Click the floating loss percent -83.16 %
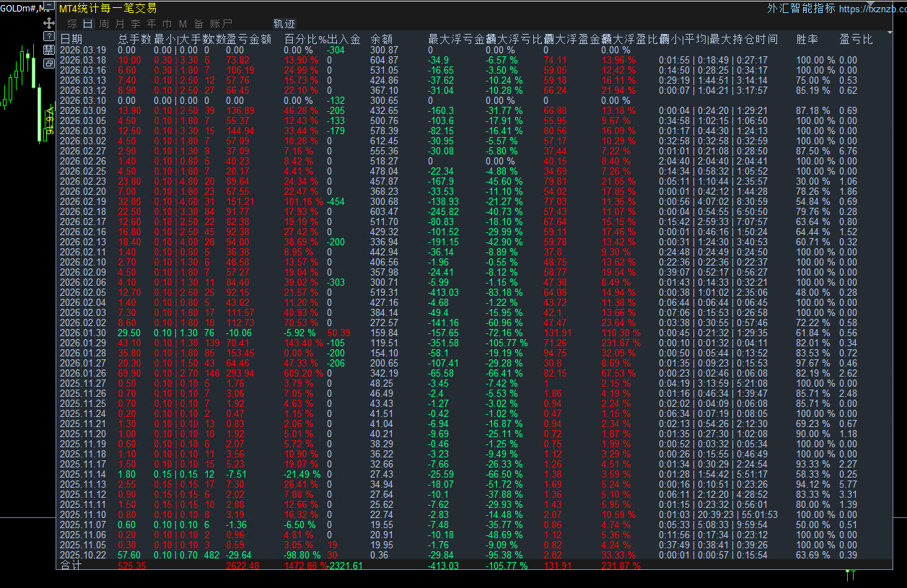Screen dimensions: 907x588 pos(505,292)
